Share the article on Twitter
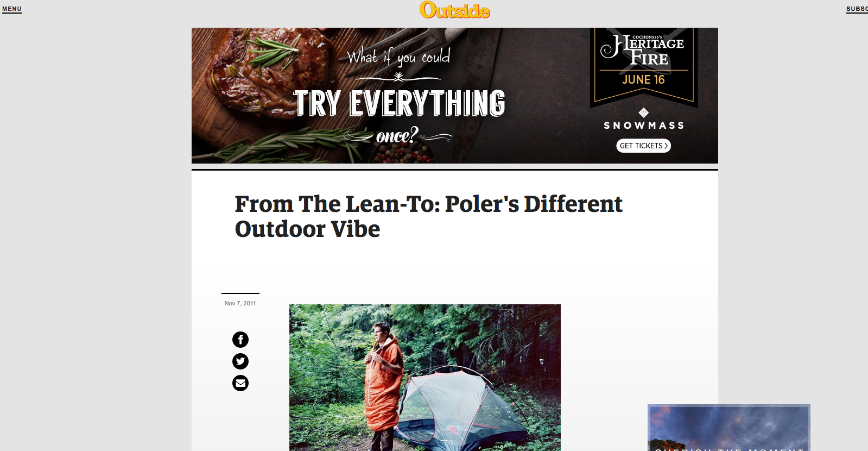This screenshot has height=451, width=868. [x=240, y=361]
